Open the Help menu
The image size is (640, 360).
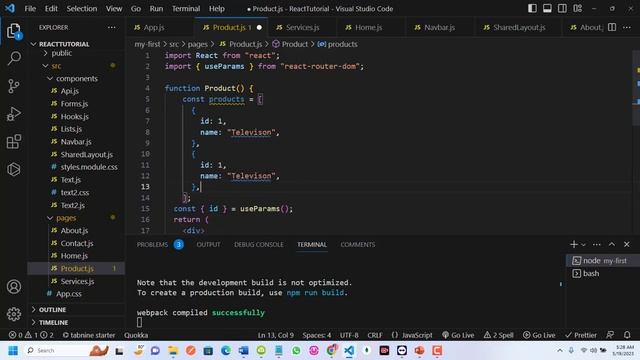(x=217, y=8)
